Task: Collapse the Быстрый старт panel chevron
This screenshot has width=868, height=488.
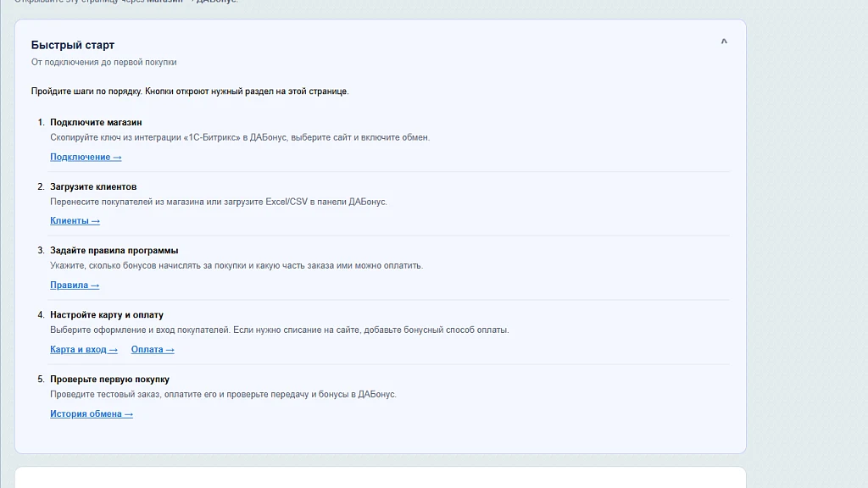Action: (724, 42)
